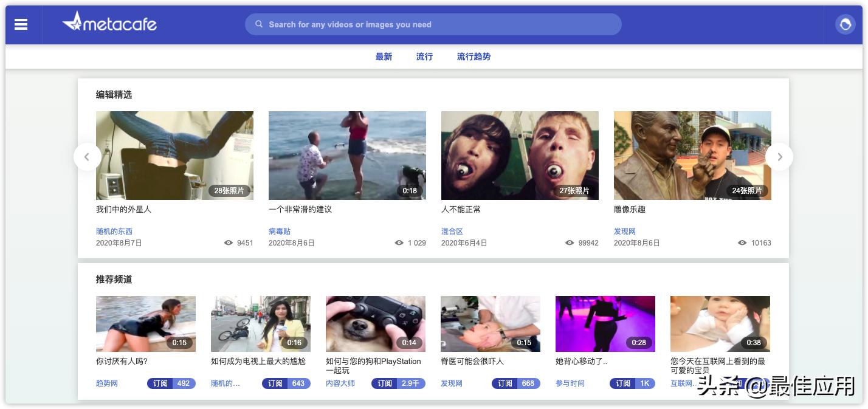The image size is (868, 409).
Task: Open the hamburger navigation menu
Action: click(x=21, y=24)
